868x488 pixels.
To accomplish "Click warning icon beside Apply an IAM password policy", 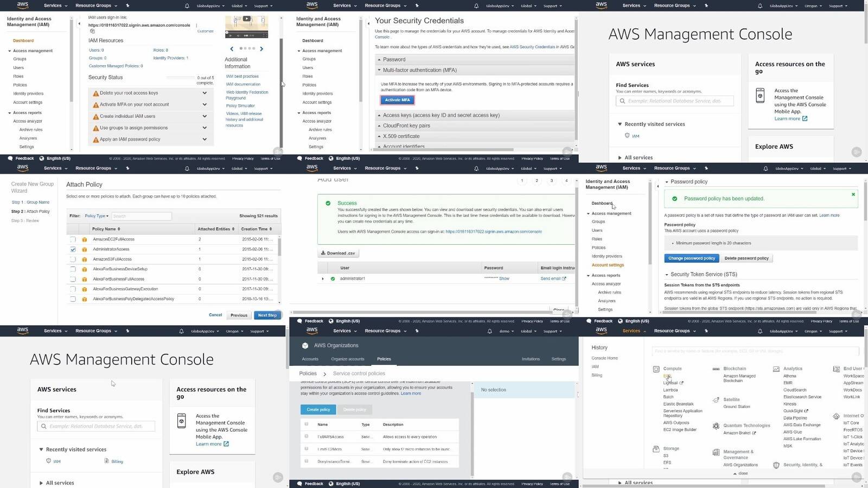I will pos(96,140).
